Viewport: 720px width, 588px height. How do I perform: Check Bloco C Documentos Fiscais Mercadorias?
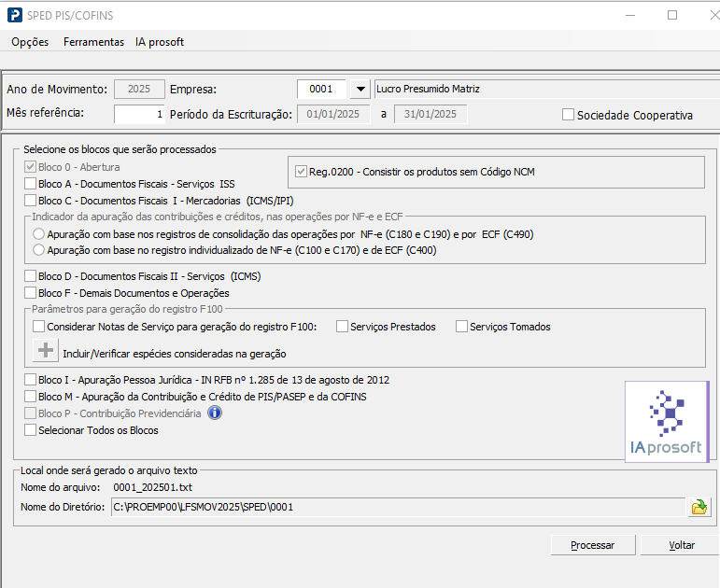(x=31, y=200)
